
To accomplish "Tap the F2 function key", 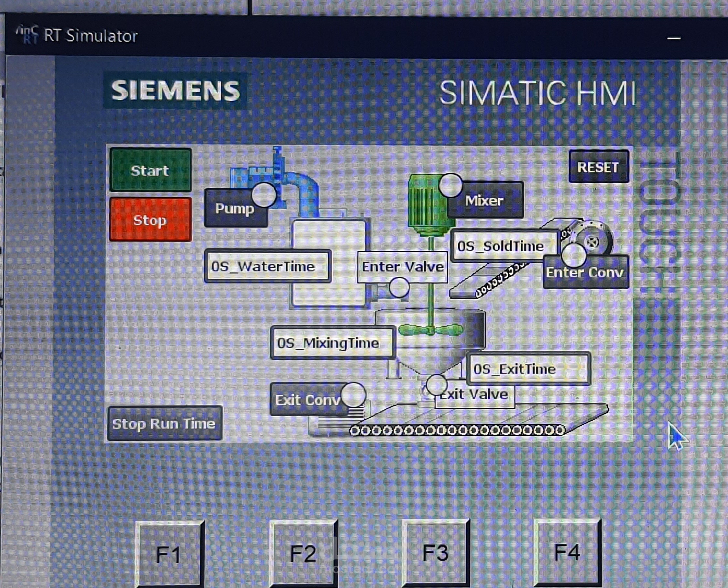I will tap(303, 553).
